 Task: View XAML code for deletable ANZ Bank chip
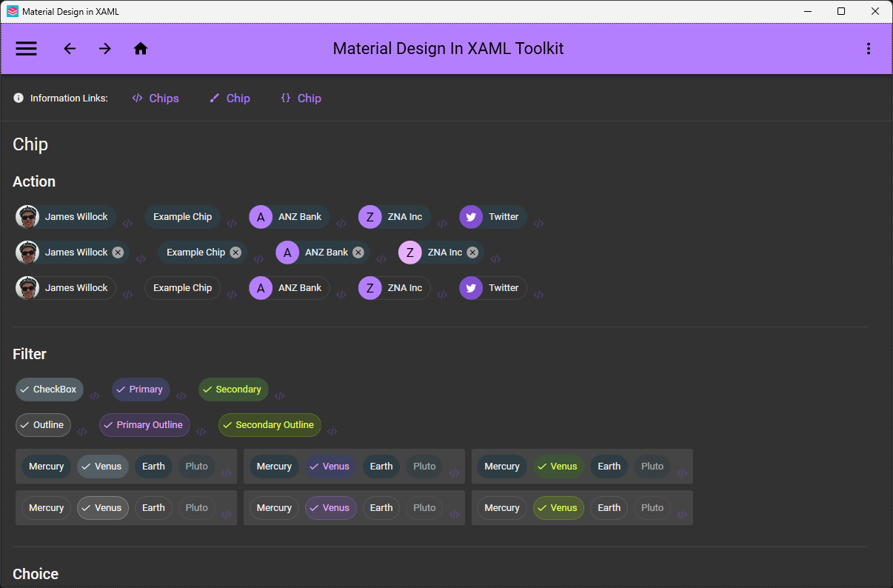point(381,259)
